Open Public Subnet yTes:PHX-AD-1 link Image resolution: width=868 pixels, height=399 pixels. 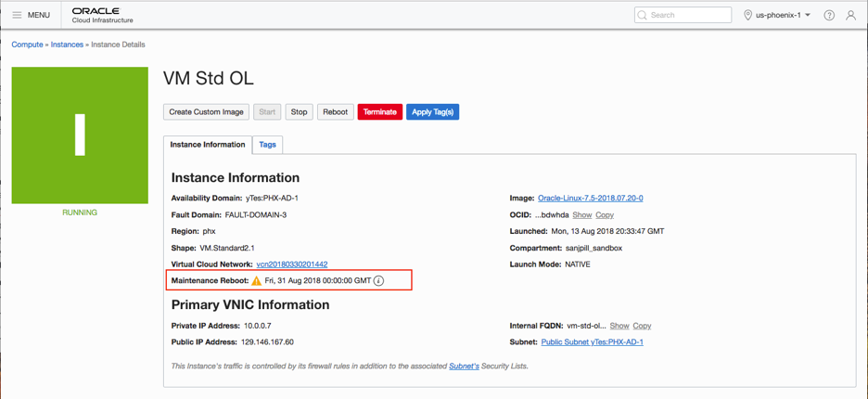tap(592, 341)
